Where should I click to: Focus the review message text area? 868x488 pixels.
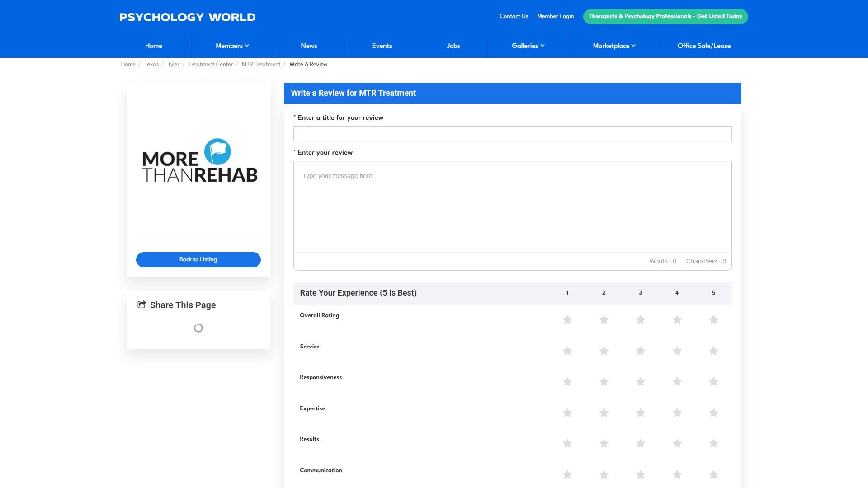(x=512, y=206)
